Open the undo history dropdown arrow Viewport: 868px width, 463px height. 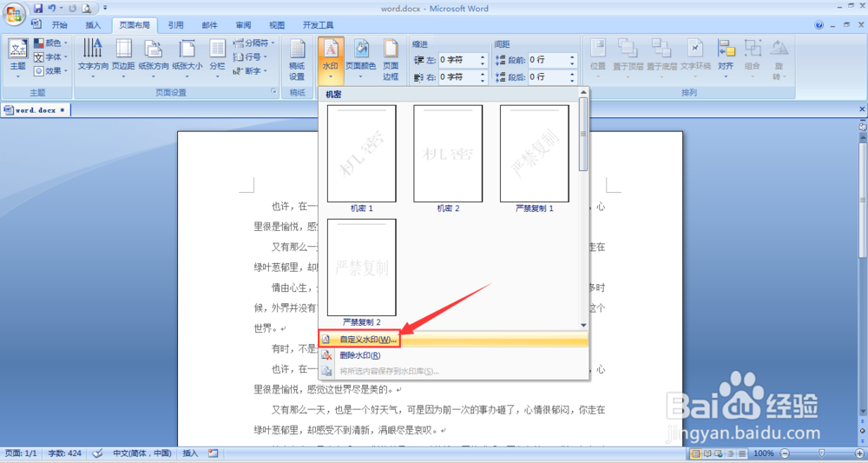click(61, 9)
